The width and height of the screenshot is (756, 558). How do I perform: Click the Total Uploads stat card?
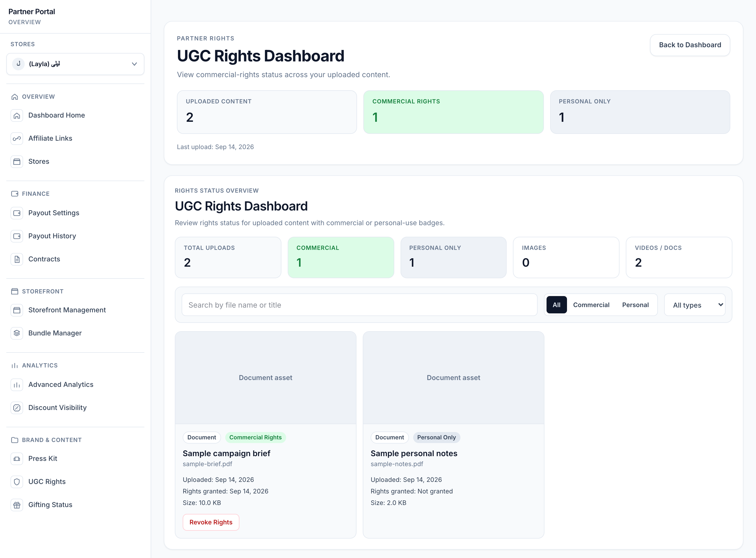click(228, 257)
